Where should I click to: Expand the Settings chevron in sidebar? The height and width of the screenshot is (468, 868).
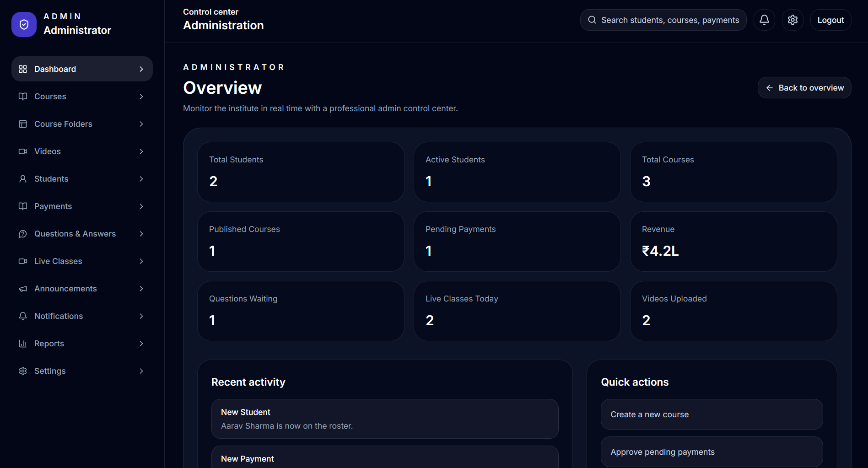(141, 371)
